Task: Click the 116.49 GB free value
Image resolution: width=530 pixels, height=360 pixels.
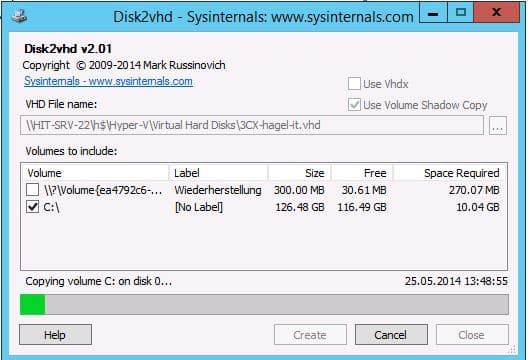Action: (362, 207)
